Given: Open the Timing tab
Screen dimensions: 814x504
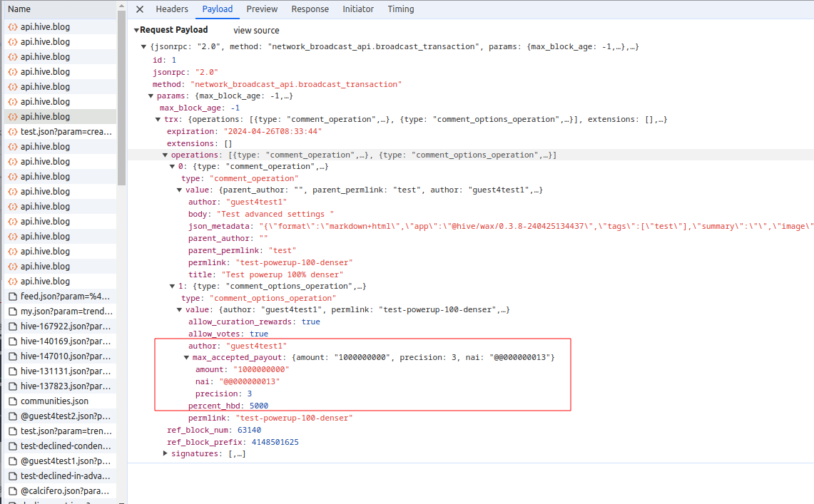Looking at the screenshot, I should coord(401,9).
